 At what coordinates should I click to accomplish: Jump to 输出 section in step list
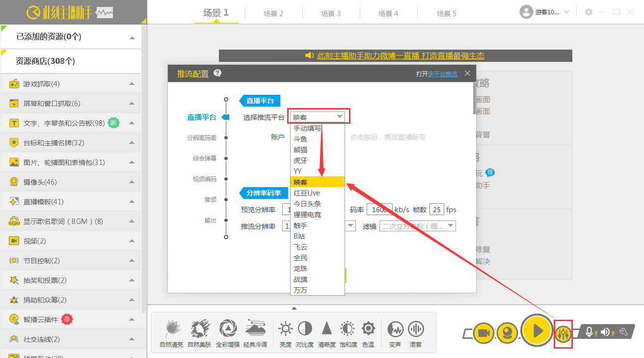pyautogui.click(x=210, y=220)
